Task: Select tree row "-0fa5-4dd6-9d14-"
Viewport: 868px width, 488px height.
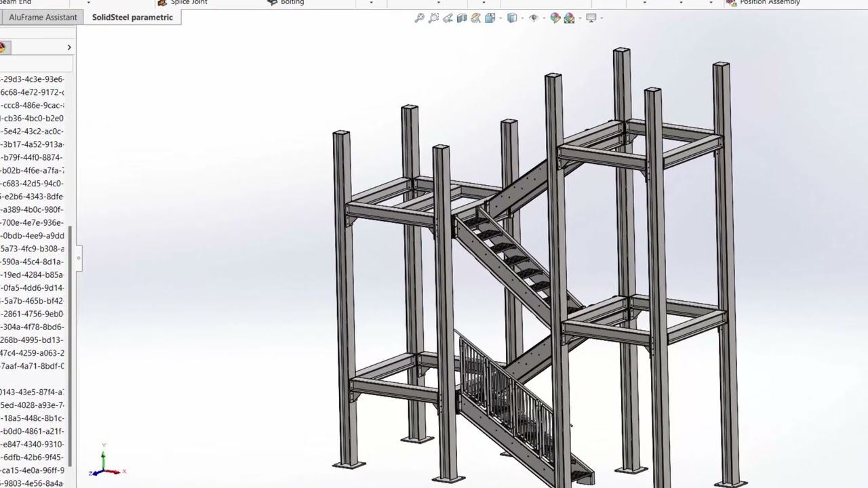Action: [x=33, y=288]
